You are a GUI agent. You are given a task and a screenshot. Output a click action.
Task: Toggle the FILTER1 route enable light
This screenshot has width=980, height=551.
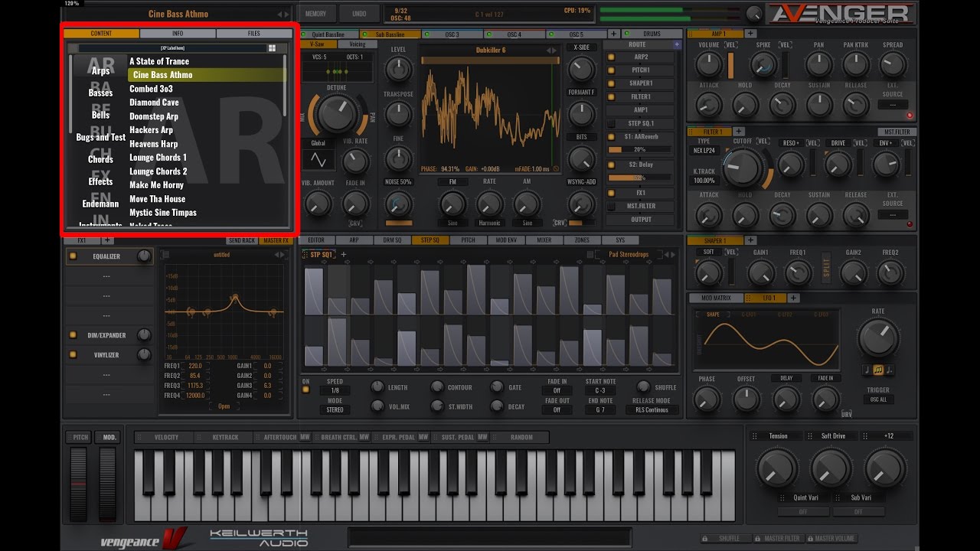(x=610, y=96)
